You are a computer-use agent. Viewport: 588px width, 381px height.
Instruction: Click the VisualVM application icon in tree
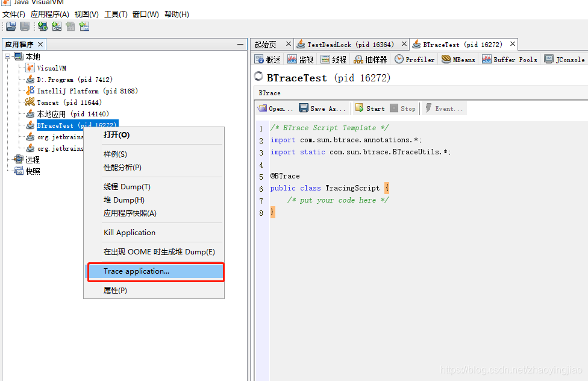30,68
